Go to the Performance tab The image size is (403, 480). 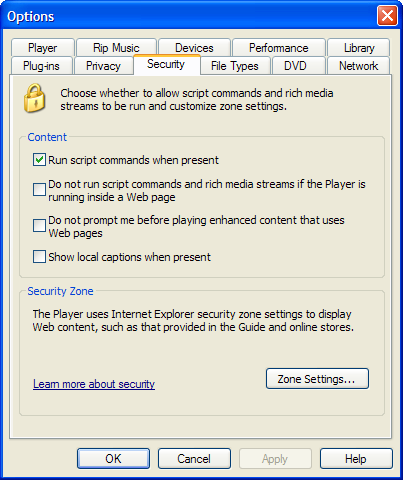pyautogui.click(x=279, y=48)
